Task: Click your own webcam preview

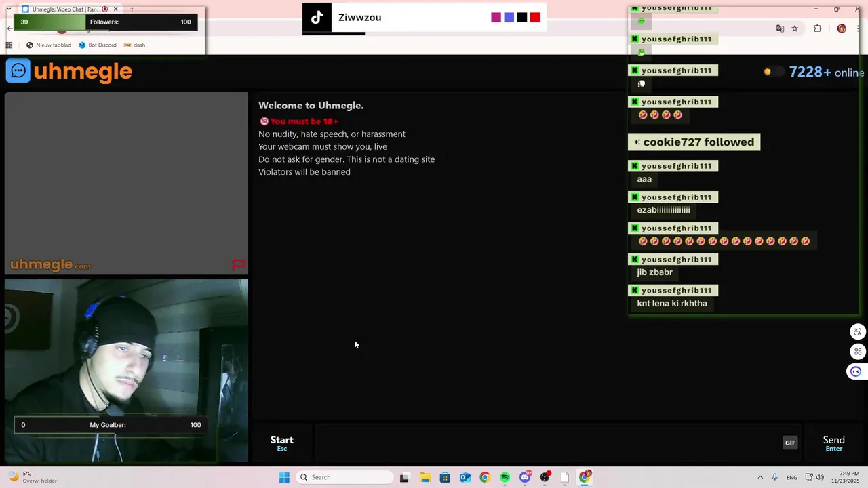Action: click(x=126, y=370)
